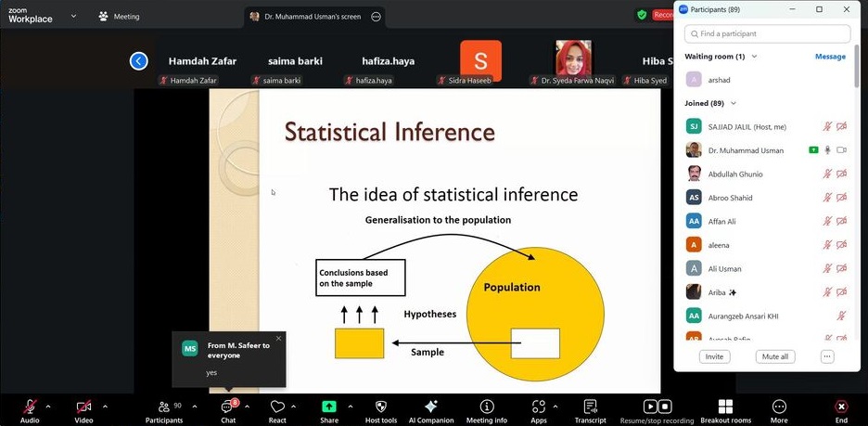Viewport: 868px width, 426px height.
Task: Click the Message link for waiting room
Action: coord(830,57)
